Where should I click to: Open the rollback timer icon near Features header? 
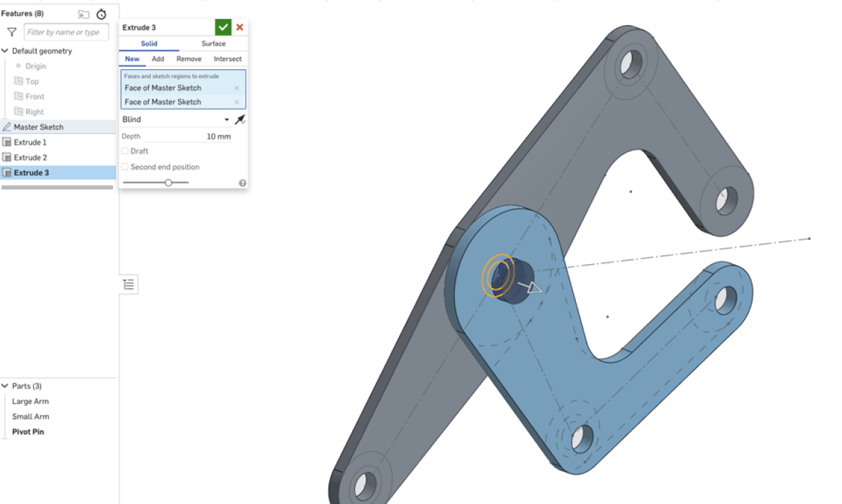point(102,13)
